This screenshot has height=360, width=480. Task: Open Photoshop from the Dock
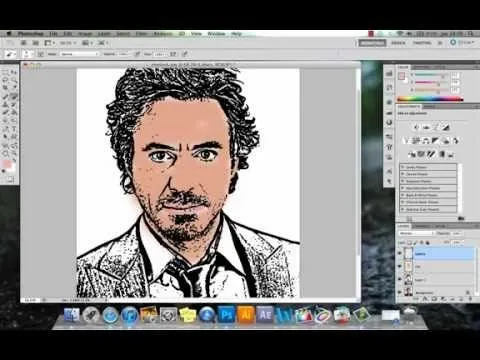point(226,314)
